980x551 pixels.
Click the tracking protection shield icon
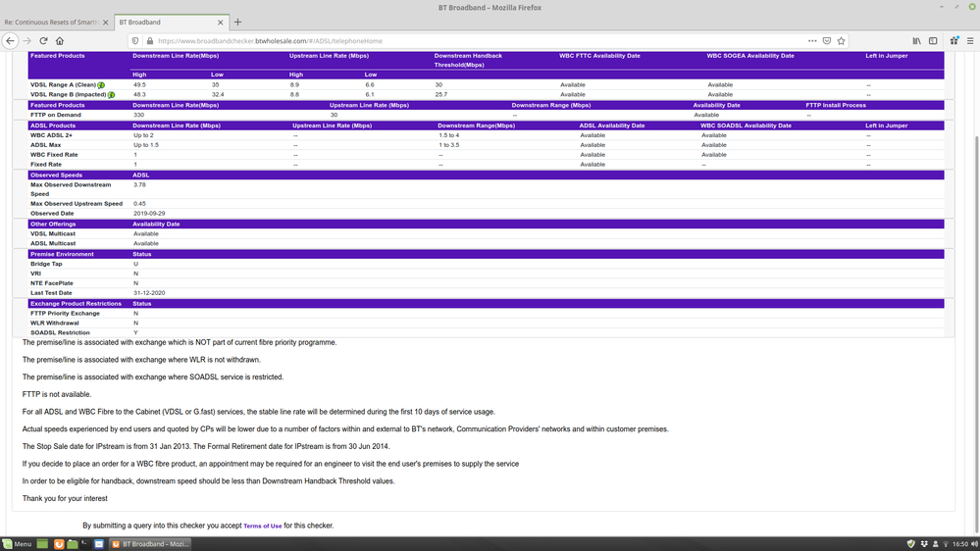[134, 41]
